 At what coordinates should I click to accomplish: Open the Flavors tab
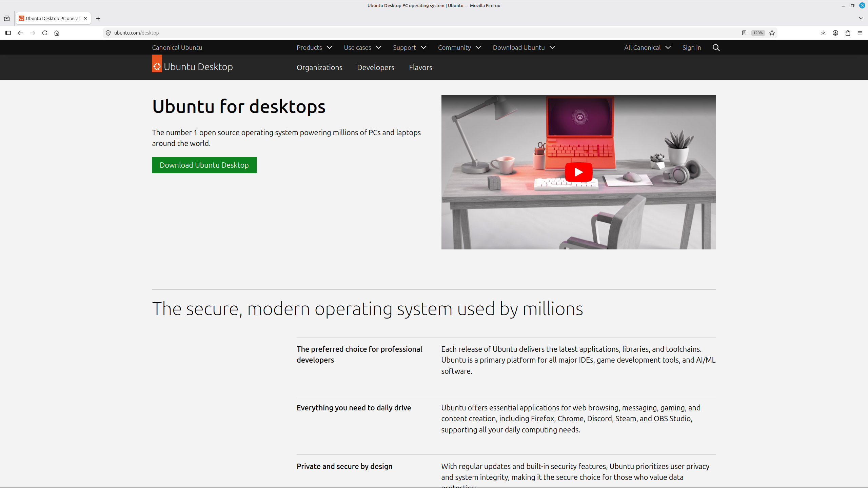coord(420,67)
